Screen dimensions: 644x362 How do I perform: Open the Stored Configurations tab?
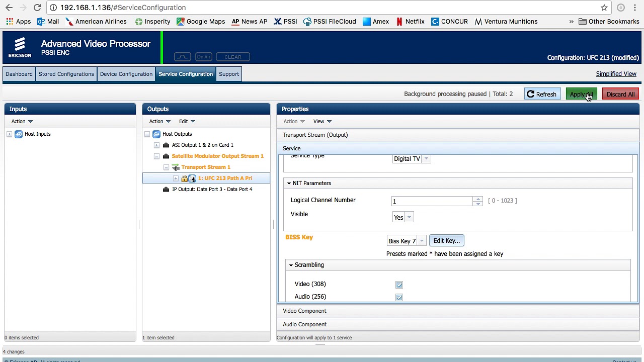click(66, 74)
